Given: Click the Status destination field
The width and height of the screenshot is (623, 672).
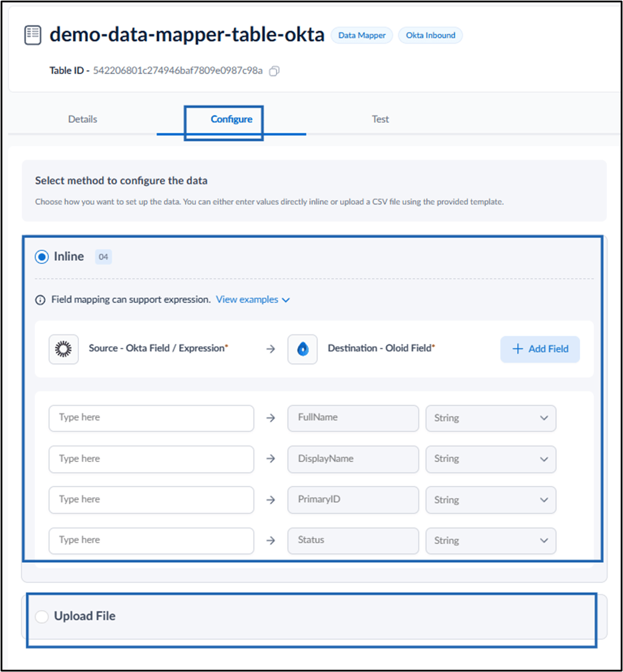Looking at the screenshot, I should [x=353, y=540].
